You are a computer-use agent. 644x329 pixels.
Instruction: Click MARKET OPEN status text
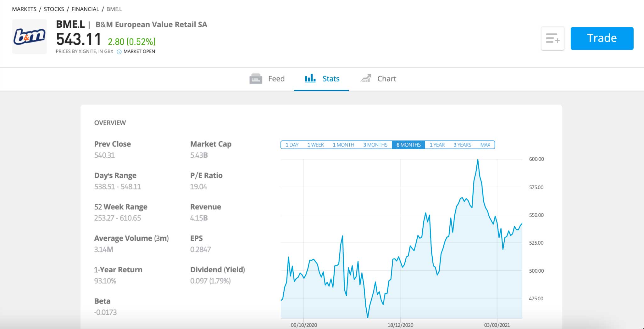(139, 51)
